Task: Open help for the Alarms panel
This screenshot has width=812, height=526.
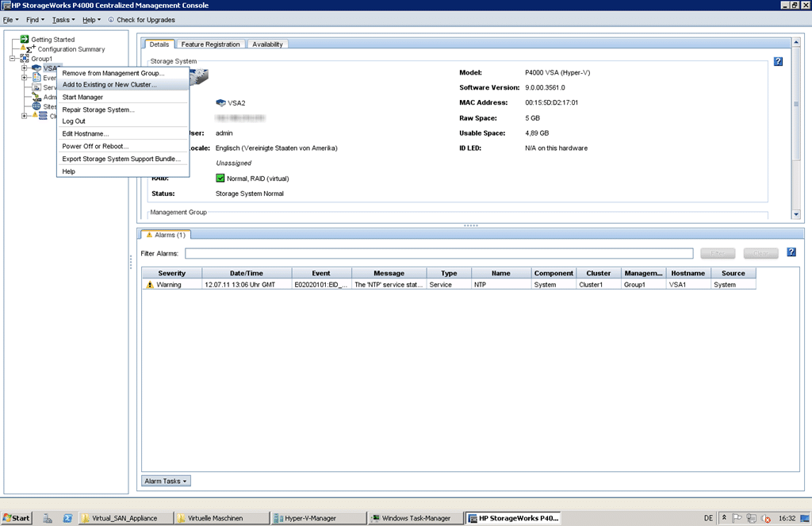Action: [x=791, y=251]
